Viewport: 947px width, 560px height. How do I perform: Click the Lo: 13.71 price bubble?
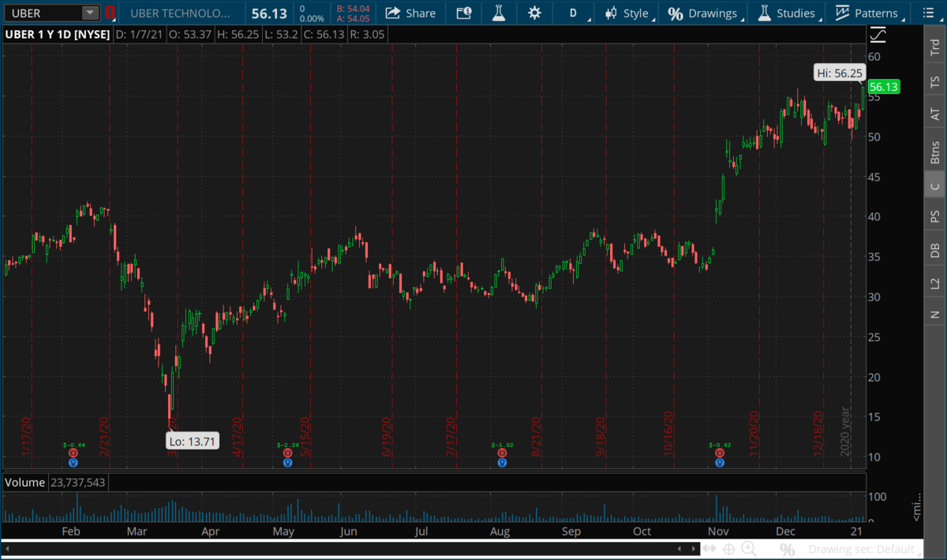point(192,441)
